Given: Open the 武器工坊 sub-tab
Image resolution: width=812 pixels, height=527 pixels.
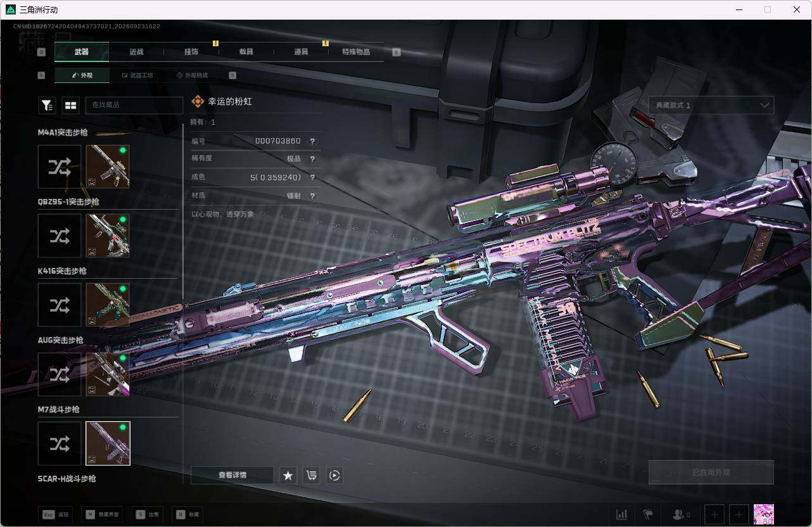Looking at the screenshot, I should 137,75.
